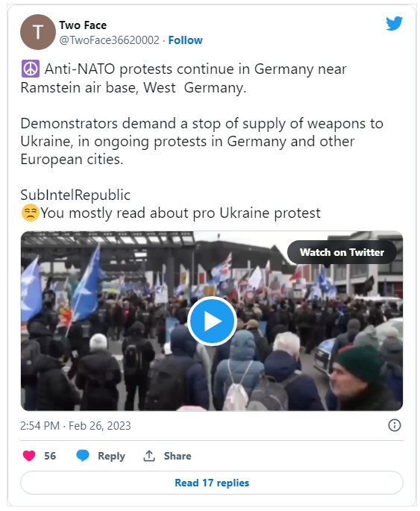
Task: Click the purple peace symbol emoji
Action: point(31,69)
